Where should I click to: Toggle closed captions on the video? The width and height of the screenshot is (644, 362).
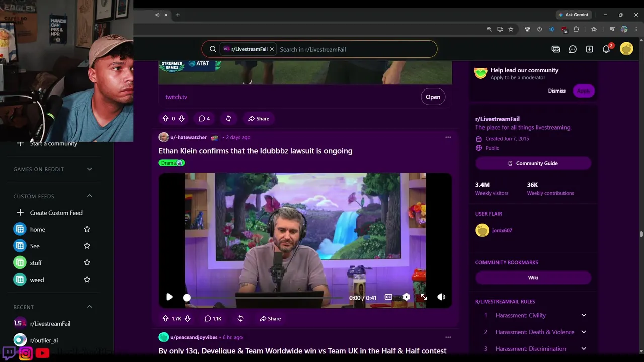[x=388, y=297]
